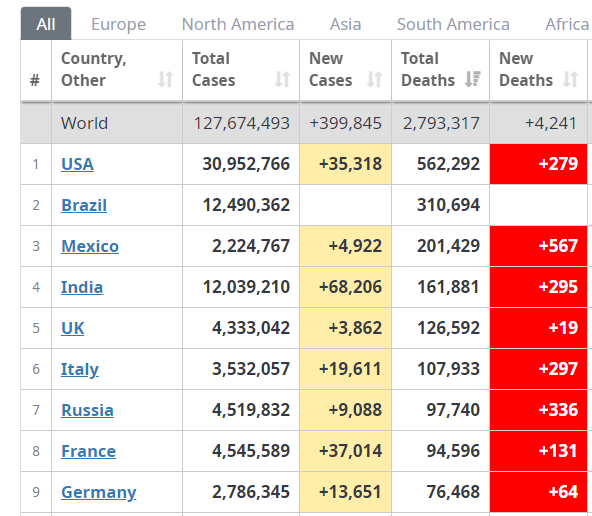Select Germany new cases +13,651
This screenshot has height=516, width=592.
pyautogui.click(x=350, y=493)
